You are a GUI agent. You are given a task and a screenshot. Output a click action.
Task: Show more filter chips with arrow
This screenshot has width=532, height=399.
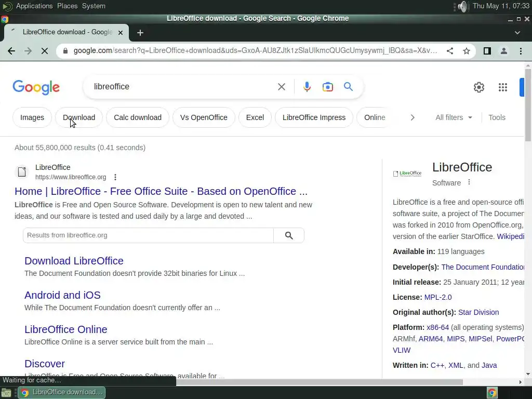point(412,117)
